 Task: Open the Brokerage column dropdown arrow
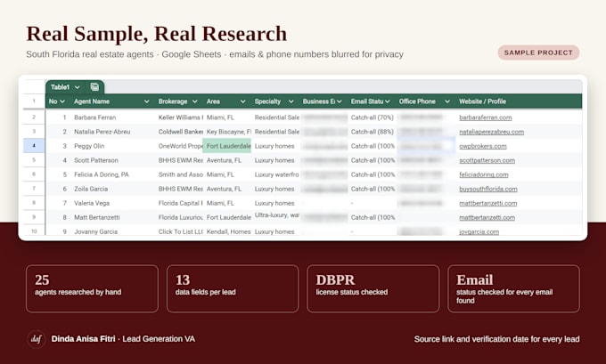pos(195,101)
